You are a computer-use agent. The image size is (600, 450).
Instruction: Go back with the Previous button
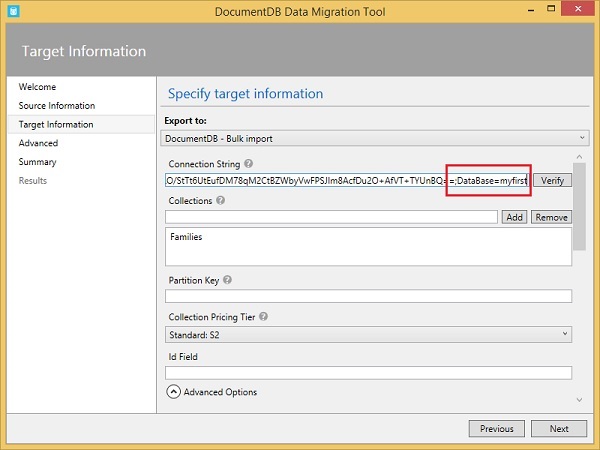point(496,429)
